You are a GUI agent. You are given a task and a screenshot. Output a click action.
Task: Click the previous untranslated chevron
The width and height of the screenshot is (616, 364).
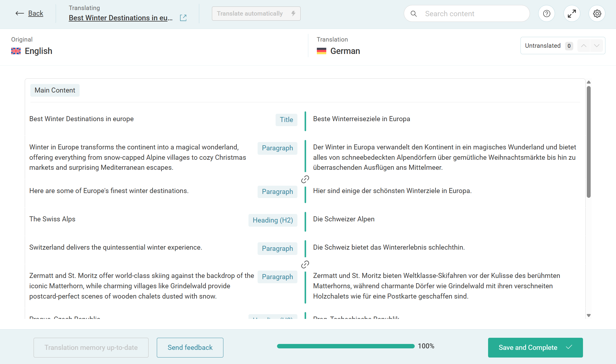pos(584,46)
